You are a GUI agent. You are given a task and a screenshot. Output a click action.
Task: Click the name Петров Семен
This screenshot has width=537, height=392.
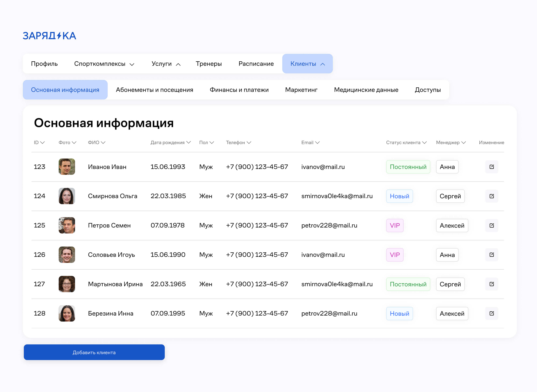tap(109, 225)
